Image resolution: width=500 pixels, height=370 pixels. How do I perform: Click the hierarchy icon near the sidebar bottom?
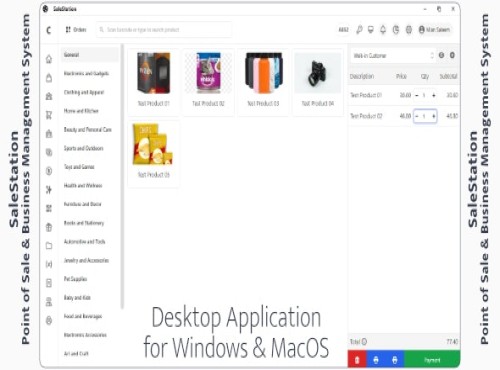tap(49, 302)
